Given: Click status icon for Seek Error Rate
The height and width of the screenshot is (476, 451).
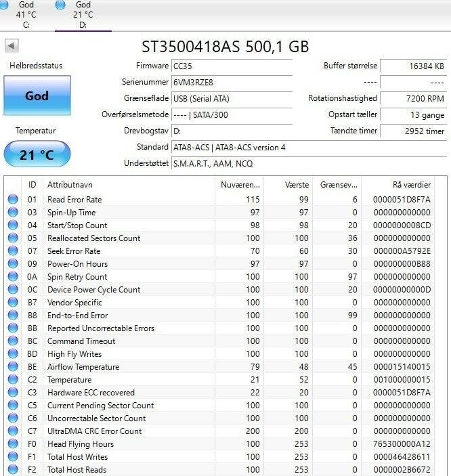Looking at the screenshot, I should (x=13, y=251).
